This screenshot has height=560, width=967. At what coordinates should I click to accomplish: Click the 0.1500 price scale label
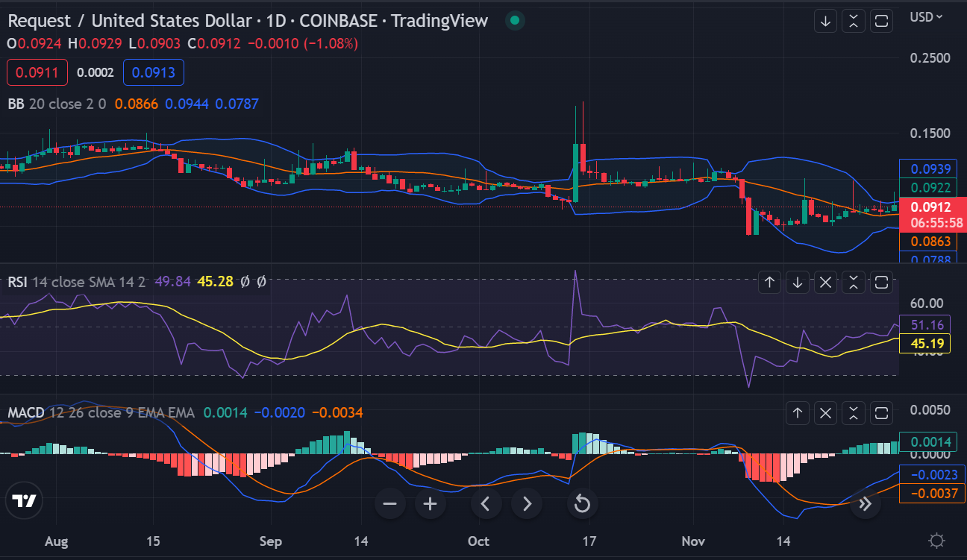931,133
